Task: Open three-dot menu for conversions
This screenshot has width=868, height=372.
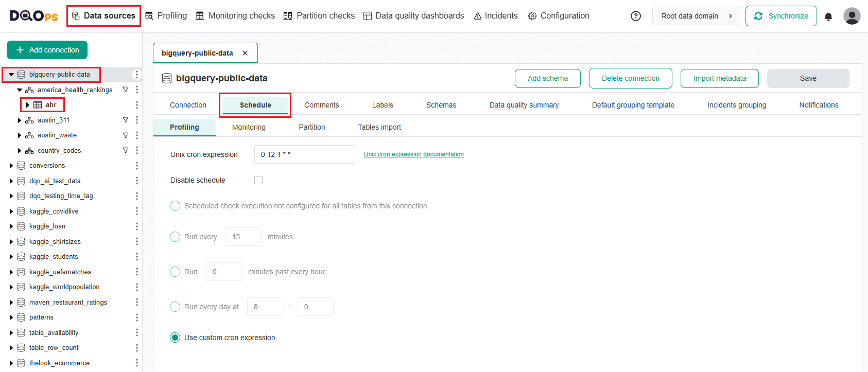Action: click(x=137, y=166)
